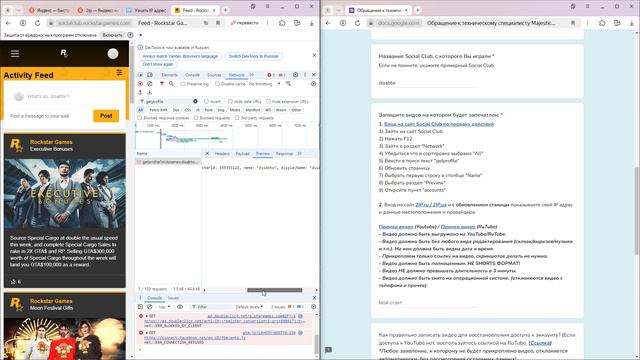The width and height of the screenshot is (640, 360).
Task: Open console settings gear
Action: tap(313, 307)
